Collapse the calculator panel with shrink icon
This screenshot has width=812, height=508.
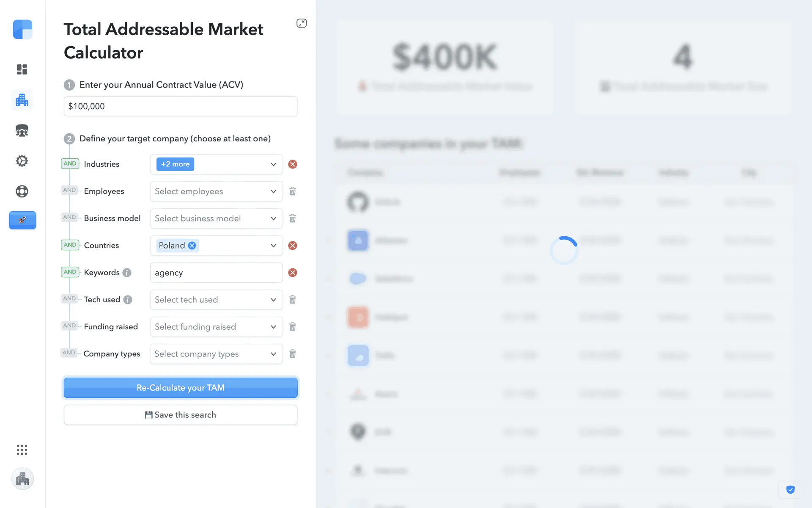coord(302,23)
